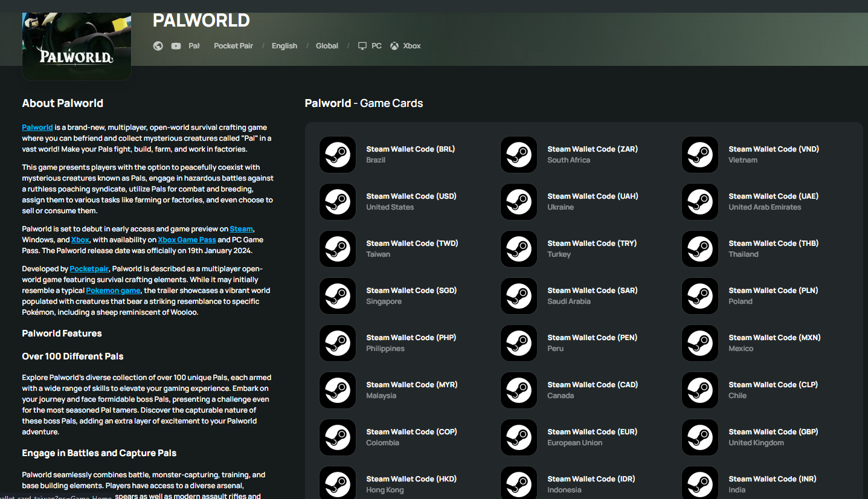Click the Steam icon for European Union (EUR)
The image size is (868, 499).
[519, 437]
